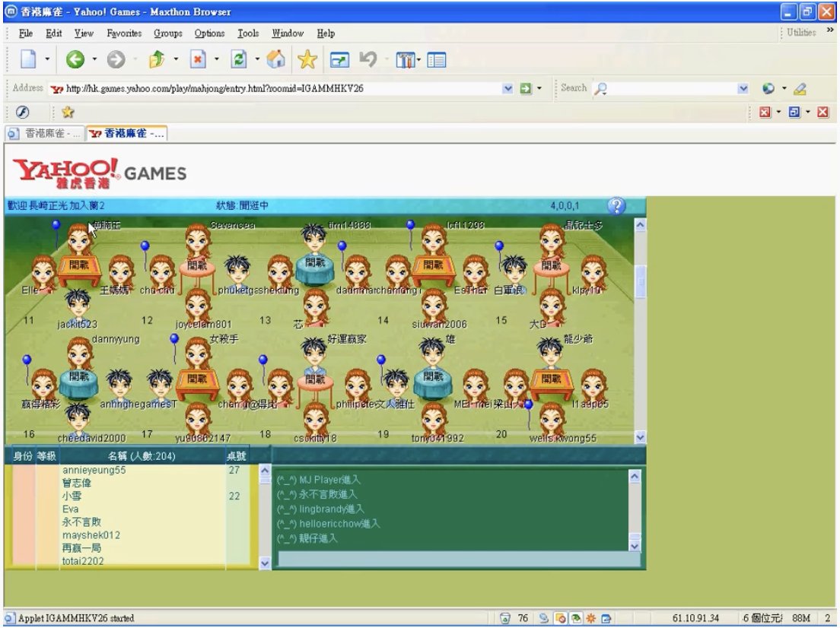Click the highlighter pen icon
This screenshot has height=628, width=840.
[x=800, y=89]
